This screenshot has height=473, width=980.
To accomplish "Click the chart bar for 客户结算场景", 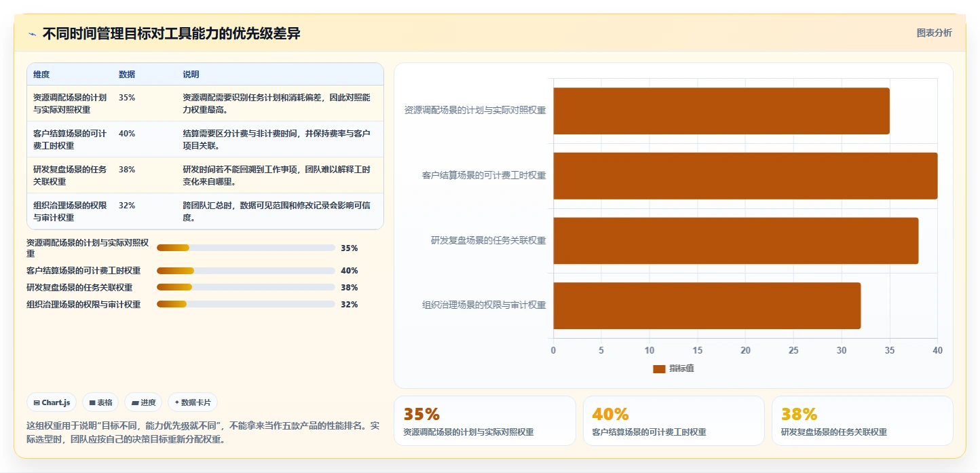I will (745, 176).
